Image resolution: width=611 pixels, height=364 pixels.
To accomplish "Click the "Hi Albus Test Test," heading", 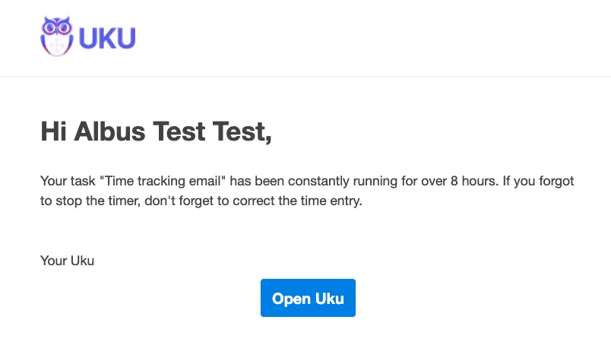I will [x=156, y=131].
